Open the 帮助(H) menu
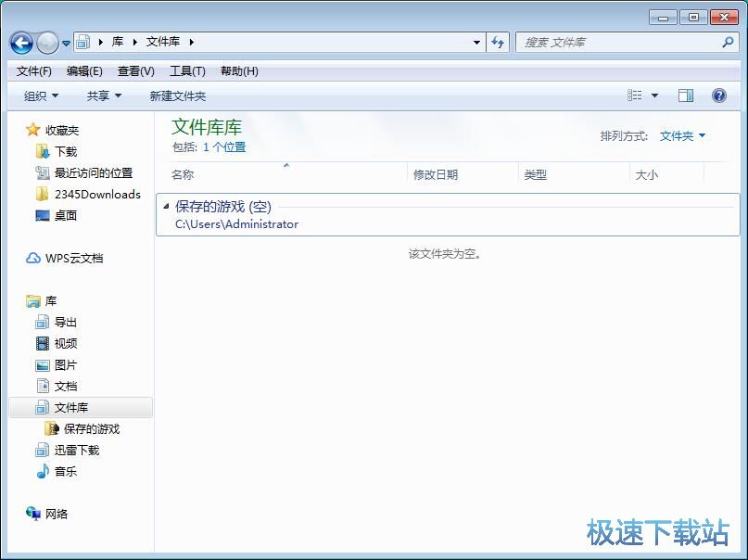Image resolution: width=748 pixels, height=560 pixels. tap(239, 71)
